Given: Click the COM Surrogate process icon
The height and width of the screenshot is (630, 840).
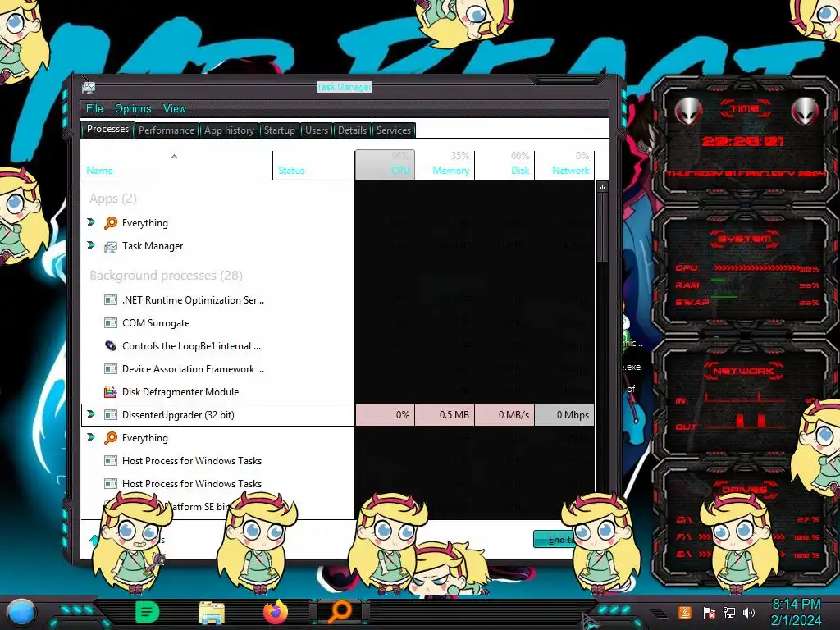Looking at the screenshot, I should coord(111,323).
